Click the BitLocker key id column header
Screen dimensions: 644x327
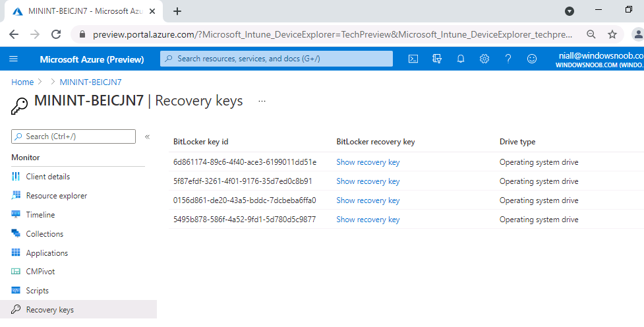201,142
